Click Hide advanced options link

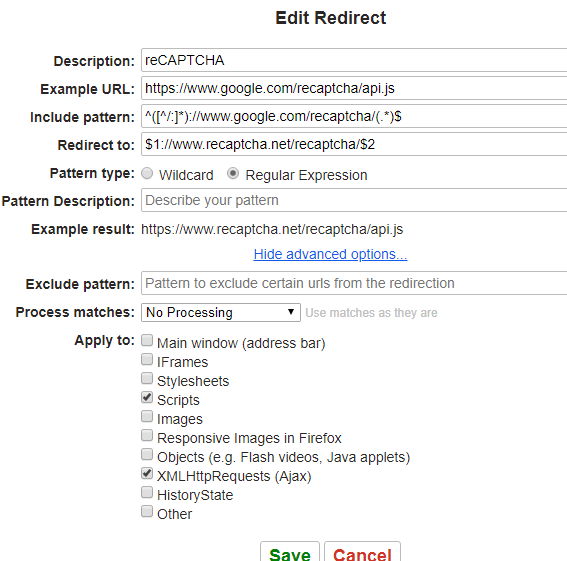tap(330, 254)
